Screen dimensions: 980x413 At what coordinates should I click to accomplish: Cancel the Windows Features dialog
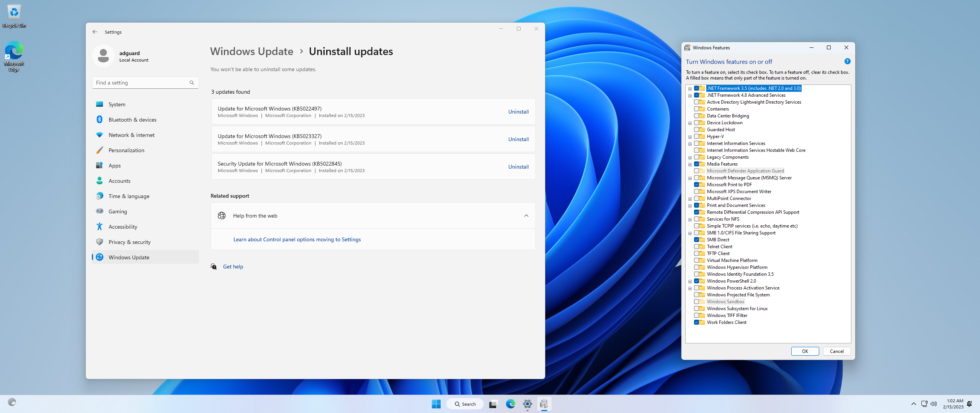836,351
